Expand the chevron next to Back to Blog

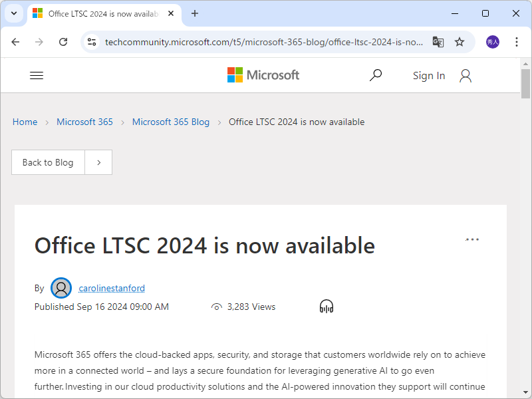tap(98, 162)
